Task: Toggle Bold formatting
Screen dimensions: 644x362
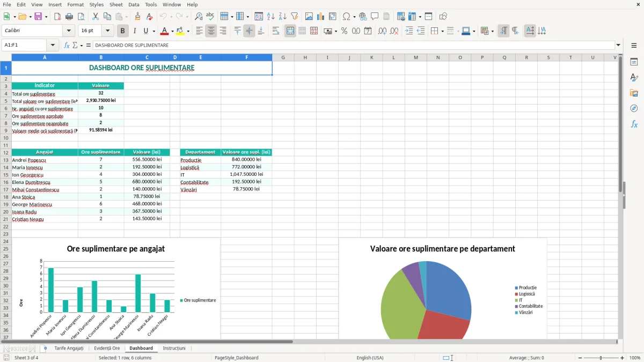Action: [x=122, y=31]
